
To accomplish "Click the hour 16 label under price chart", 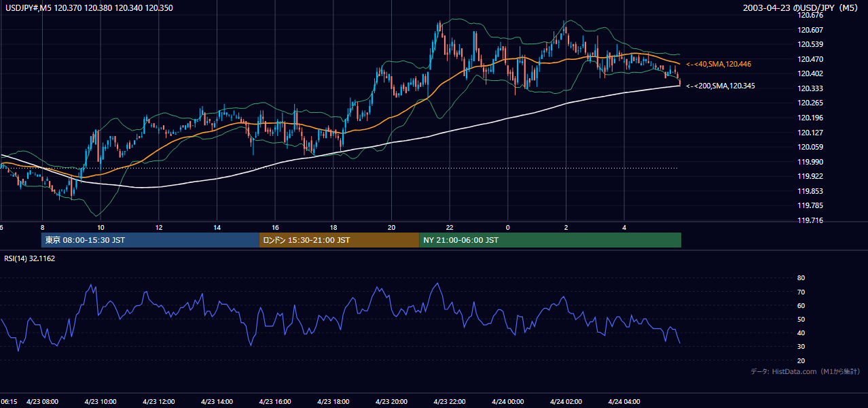I will 275,227.
